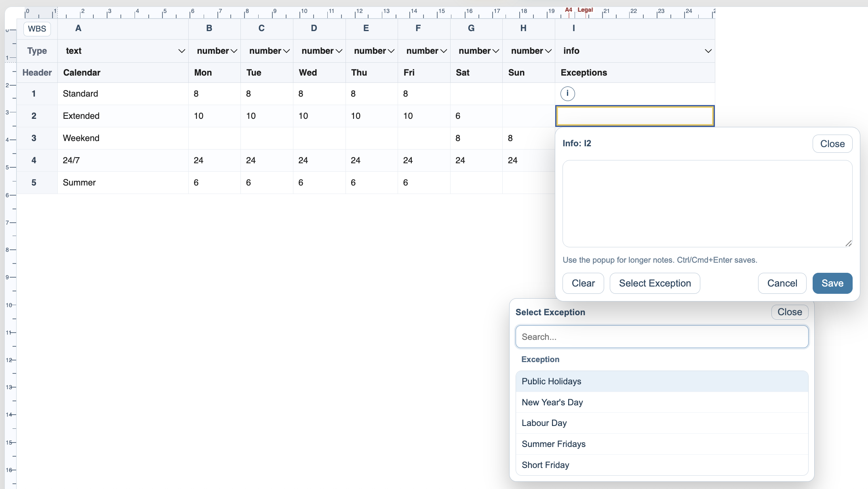Image resolution: width=868 pixels, height=489 pixels.
Task: Open type dropdown for column F
Action: tap(424, 51)
